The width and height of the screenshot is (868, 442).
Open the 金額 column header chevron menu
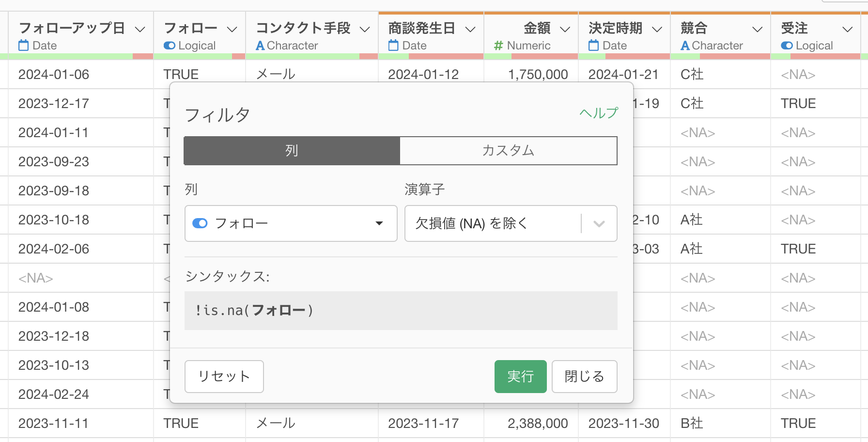pos(565,29)
